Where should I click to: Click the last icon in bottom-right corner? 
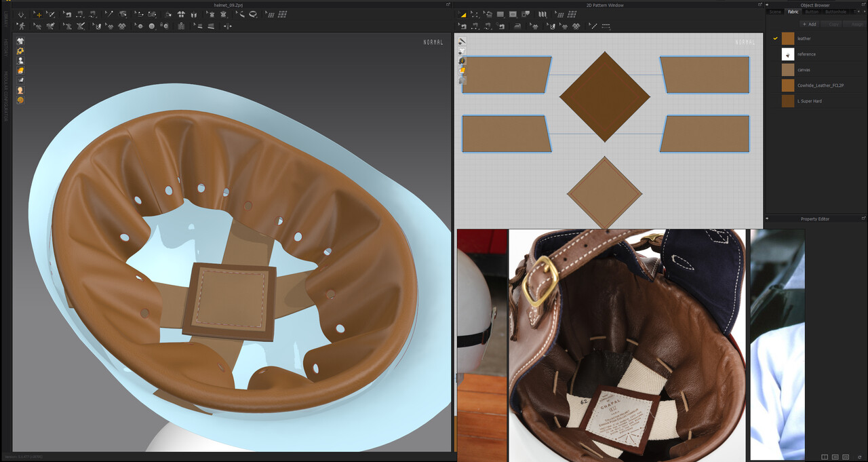click(x=859, y=457)
